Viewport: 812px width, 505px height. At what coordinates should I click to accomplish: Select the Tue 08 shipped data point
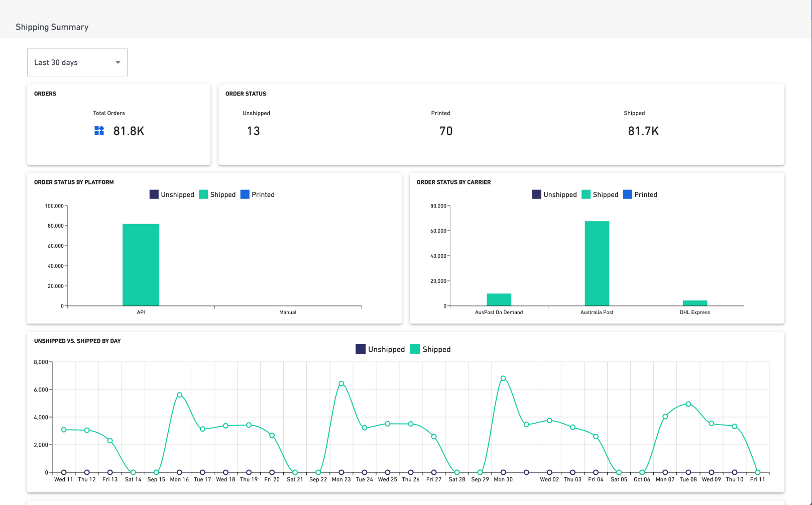pos(688,404)
